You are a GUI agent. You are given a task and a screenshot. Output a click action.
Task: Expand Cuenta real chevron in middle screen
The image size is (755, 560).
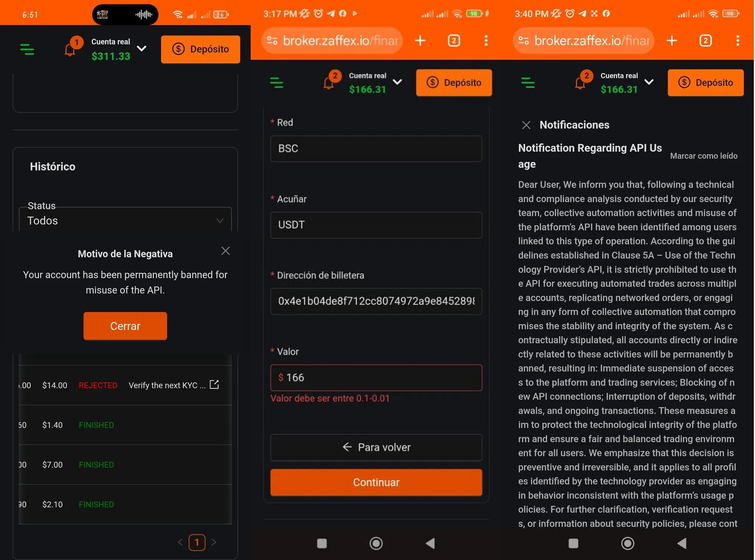[397, 82]
